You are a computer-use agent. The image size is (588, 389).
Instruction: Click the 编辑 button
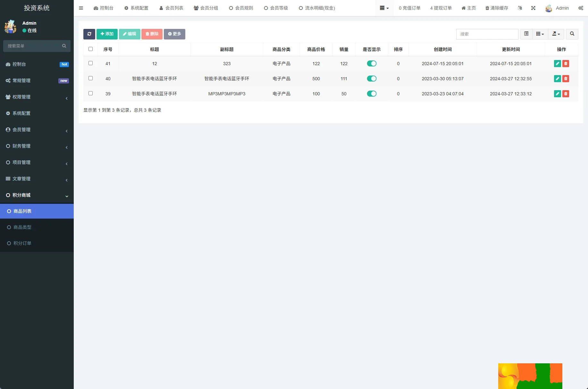coord(130,34)
